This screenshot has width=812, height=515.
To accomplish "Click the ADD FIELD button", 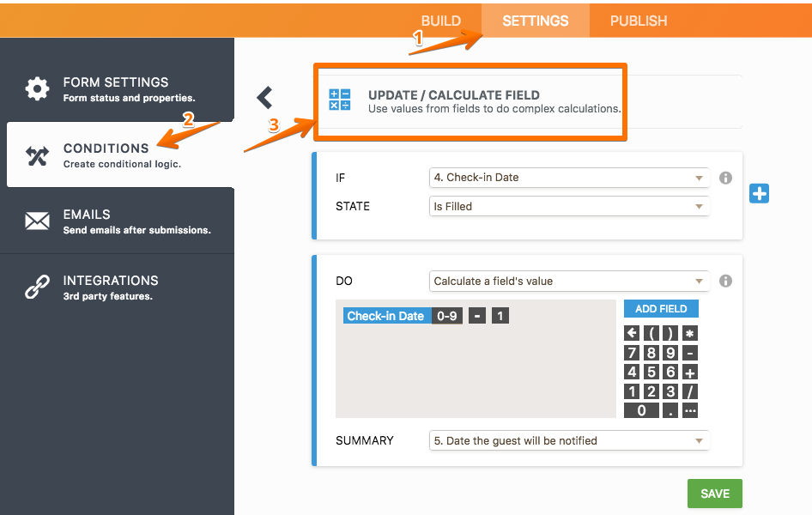I will (x=661, y=308).
